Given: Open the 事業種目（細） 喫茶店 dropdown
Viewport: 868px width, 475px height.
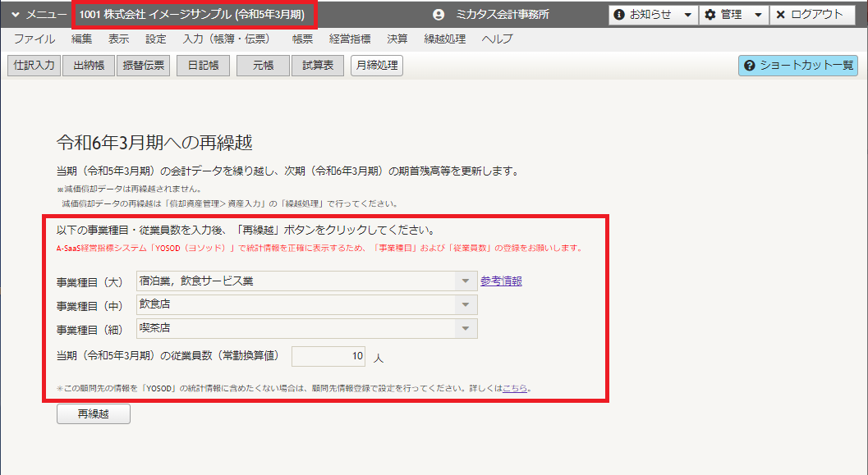Looking at the screenshot, I should (x=306, y=328).
